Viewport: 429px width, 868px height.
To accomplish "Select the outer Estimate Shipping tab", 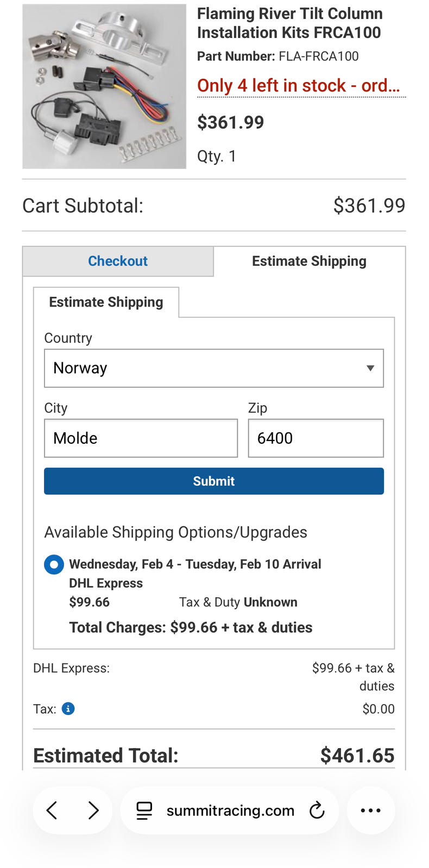I will pos(309,261).
